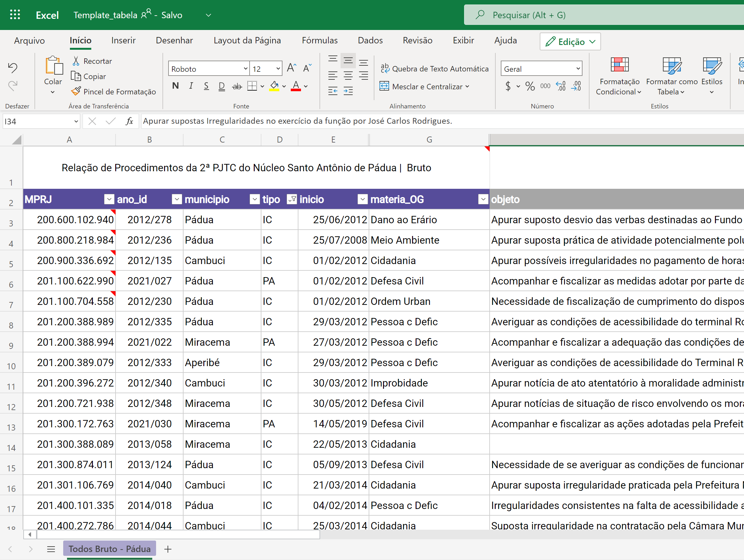This screenshot has width=744, height=560.
Task: Open the Edição mode dropdown
Action: pos(570,41)
